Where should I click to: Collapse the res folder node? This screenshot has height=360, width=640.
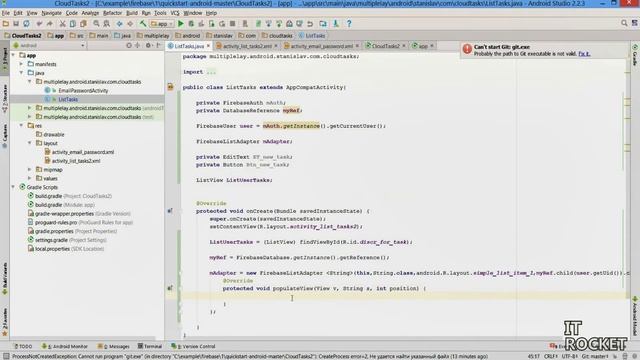click(21, 126)
